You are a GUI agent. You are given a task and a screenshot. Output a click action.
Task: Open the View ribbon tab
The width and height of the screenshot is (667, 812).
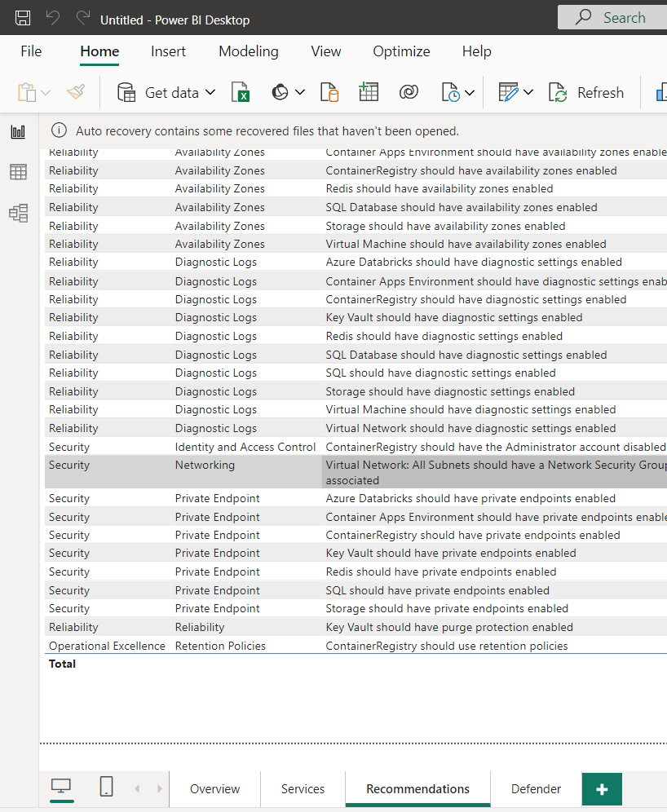point(325,51)
